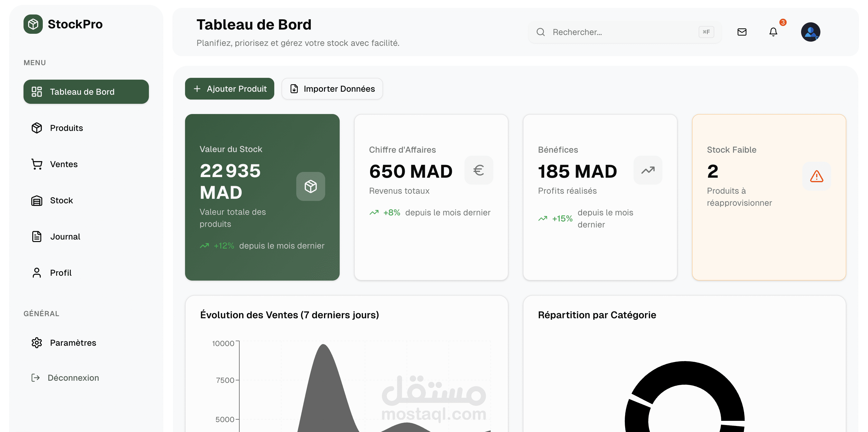Open the Stock menu item

coord(86,200)
